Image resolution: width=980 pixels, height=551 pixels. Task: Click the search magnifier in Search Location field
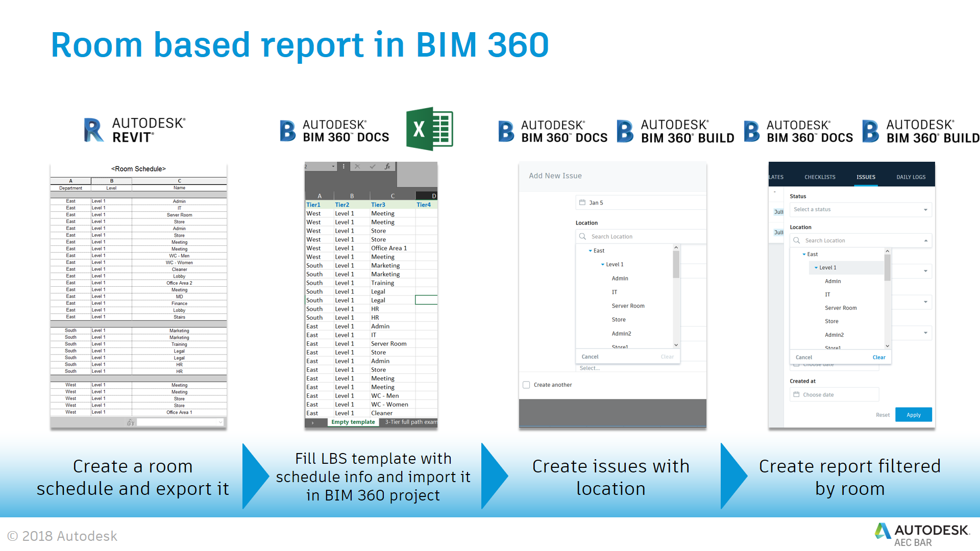(582, 236)
